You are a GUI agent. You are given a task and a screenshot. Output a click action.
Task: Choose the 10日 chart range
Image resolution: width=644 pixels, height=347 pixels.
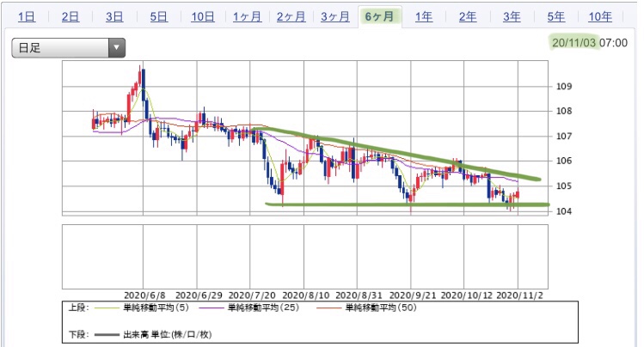[x=202, y=17]
